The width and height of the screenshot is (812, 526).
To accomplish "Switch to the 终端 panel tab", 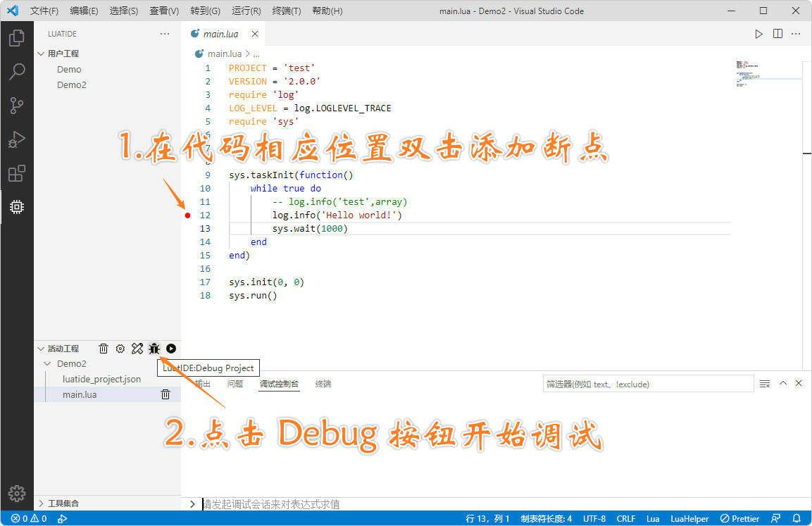I will pos(323,384).
